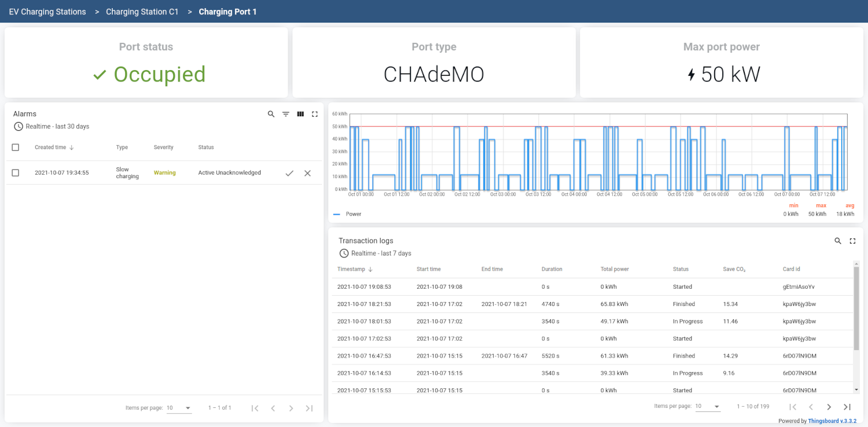Expand Transaction logs to fullscreen
868x427 pixels.
click(x=852, y=241)
